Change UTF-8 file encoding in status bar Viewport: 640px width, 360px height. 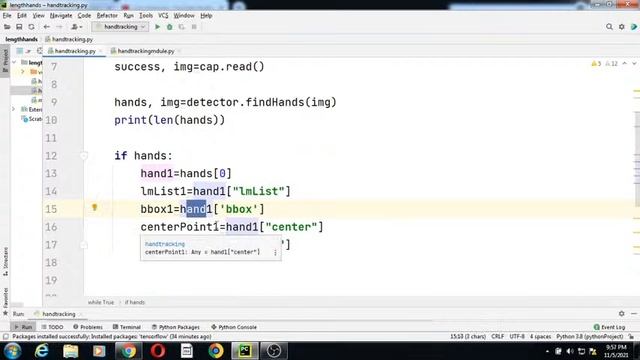[517, 337]
